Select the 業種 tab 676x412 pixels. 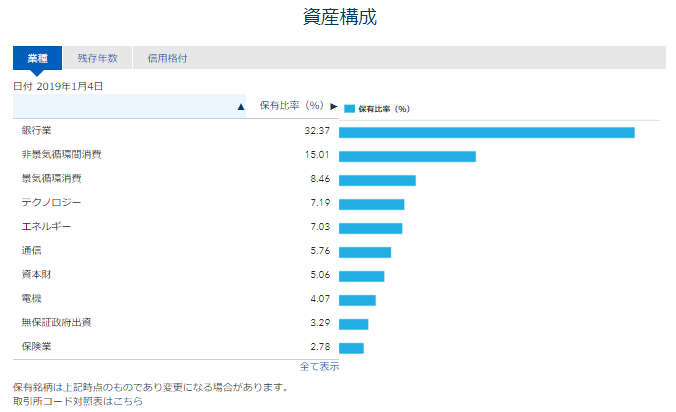(x=38, y=58)
